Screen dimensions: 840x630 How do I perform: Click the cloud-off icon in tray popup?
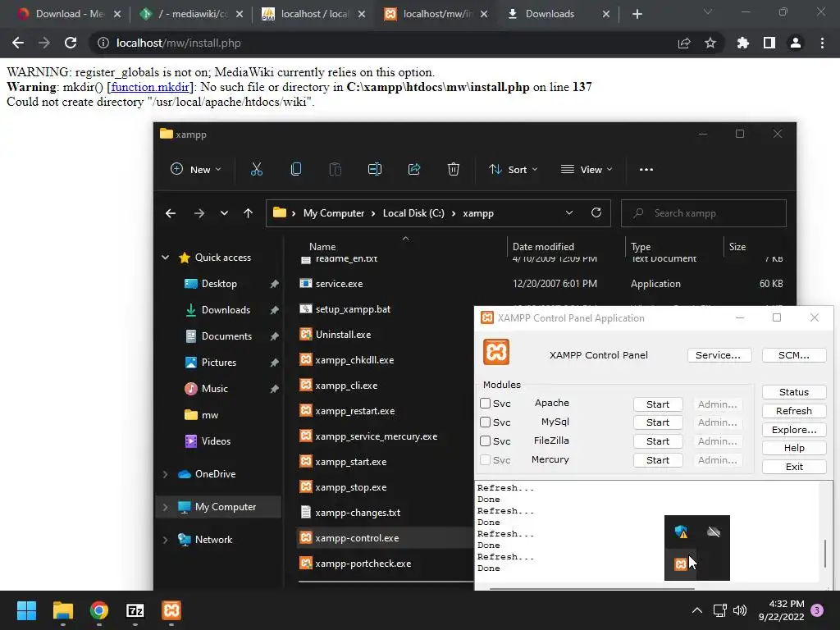click(714, 532)
